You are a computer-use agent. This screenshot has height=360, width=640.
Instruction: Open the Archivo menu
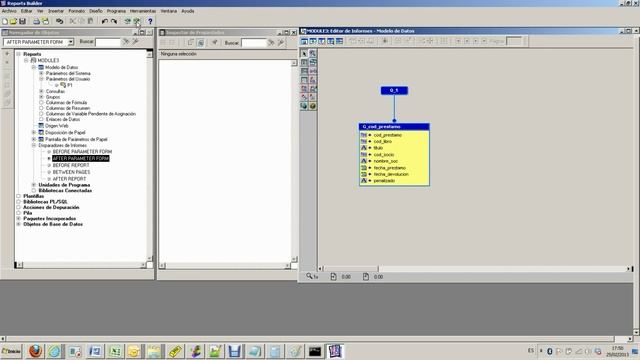pyautogui.click(x=9, y=11)
